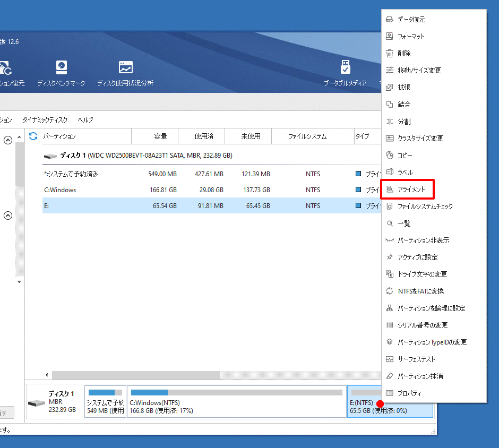Select データ復元 in context menu
This screenshot has height=448, width=499.
click(x=411, y=20)
